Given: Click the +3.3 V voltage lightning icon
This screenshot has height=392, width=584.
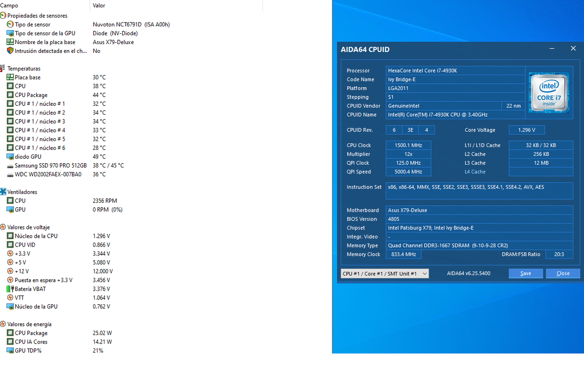Looking at the screenshot, I should [10, 253].
